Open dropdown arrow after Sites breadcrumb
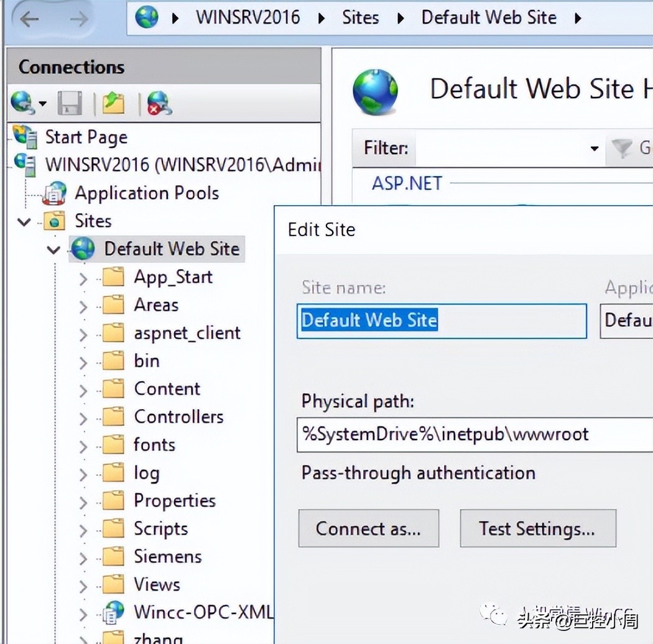This screenshot has height=644, width=653. 401,18
